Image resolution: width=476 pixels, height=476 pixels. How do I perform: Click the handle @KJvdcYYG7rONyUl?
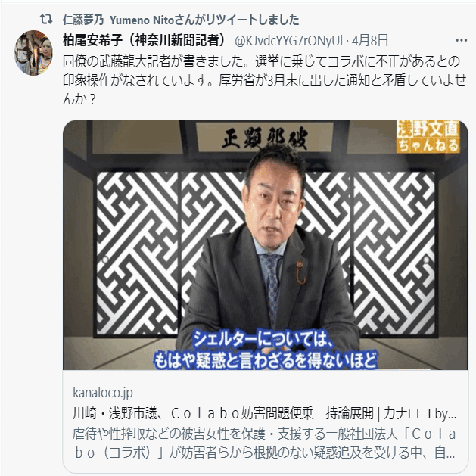point(288,40)
